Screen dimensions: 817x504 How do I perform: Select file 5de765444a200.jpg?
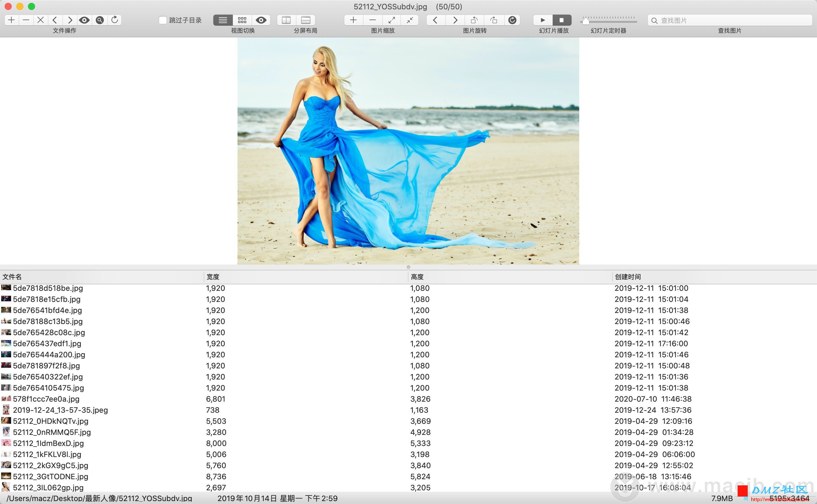[x=49, y=354]
